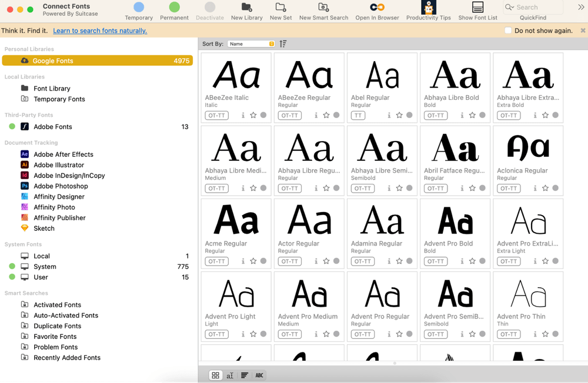Switch to ABC preview view icon
This screenshot has width=588, height=383.
pos(259,375)
